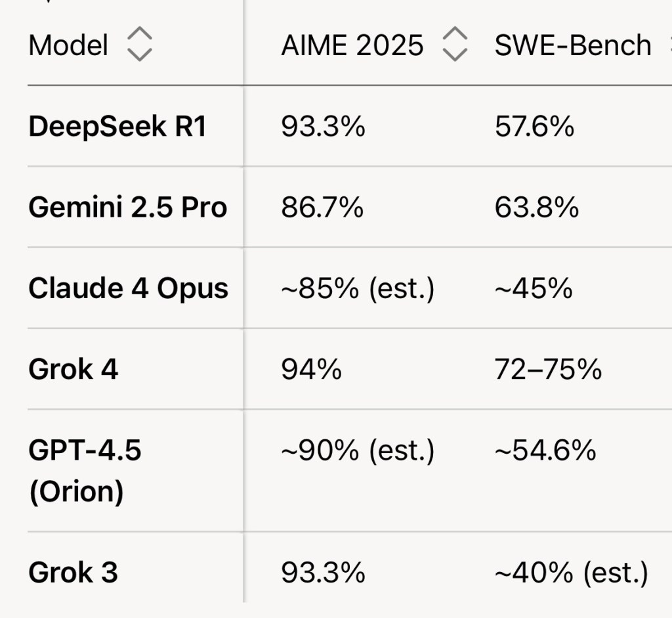Click the Grok 4 row label
Screen dimensions: 672x618
73,369
